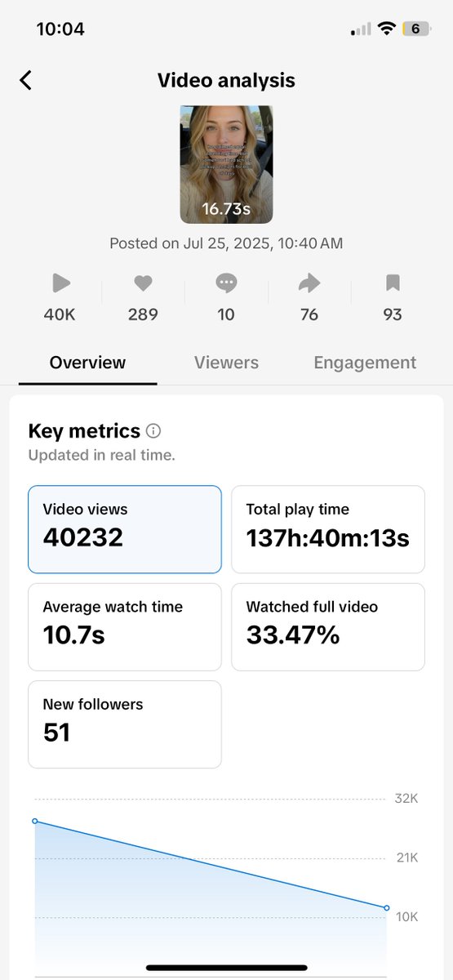453x980 pixels.
Task: Open Key metrics info icon
Action: click(153, 430)
